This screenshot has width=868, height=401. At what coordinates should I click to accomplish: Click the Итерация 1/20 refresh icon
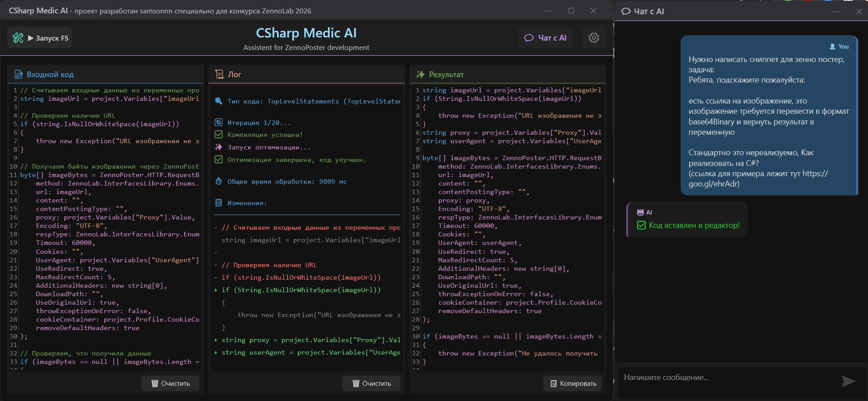point(219,123)
